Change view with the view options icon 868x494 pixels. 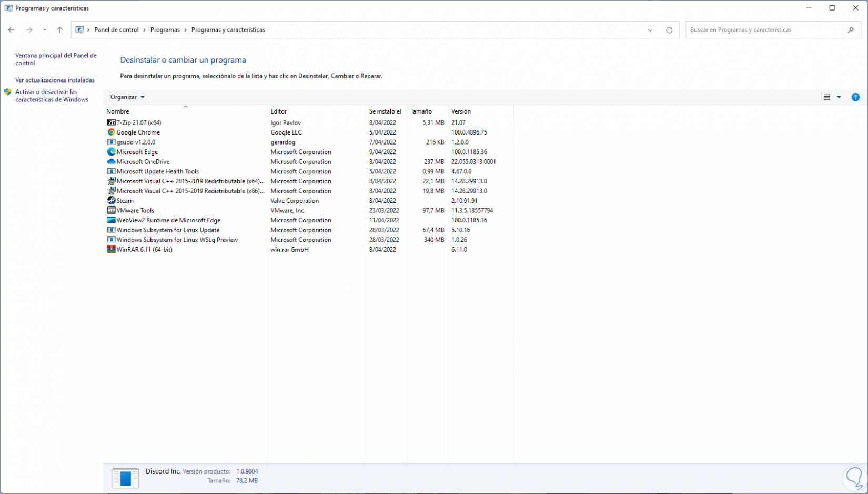827,97
